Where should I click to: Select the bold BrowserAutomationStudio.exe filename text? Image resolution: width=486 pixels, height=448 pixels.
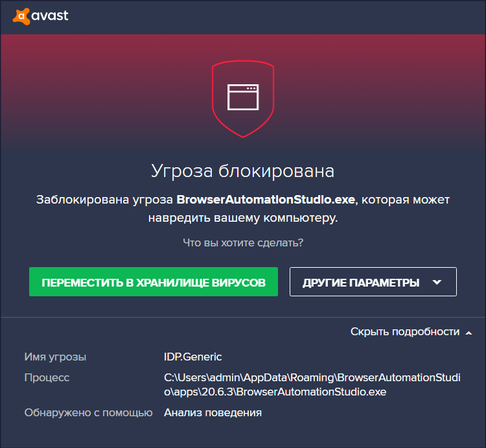coord(266,200)
